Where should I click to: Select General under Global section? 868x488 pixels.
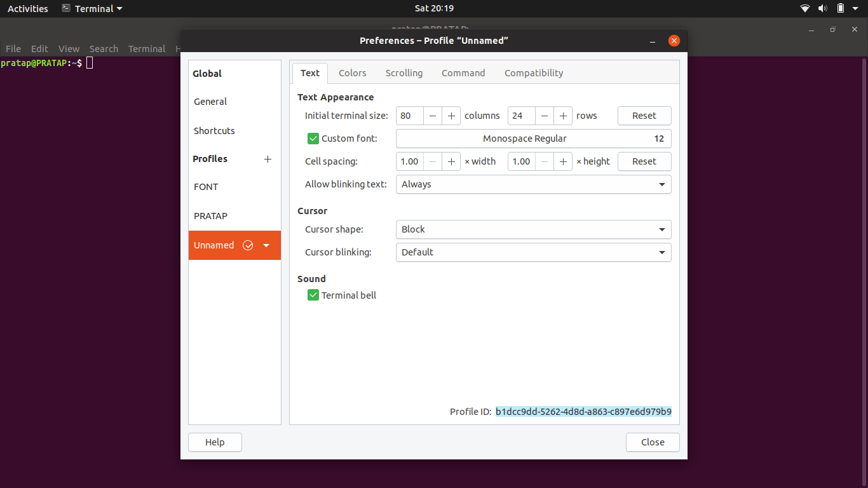[x=210, y=102]
